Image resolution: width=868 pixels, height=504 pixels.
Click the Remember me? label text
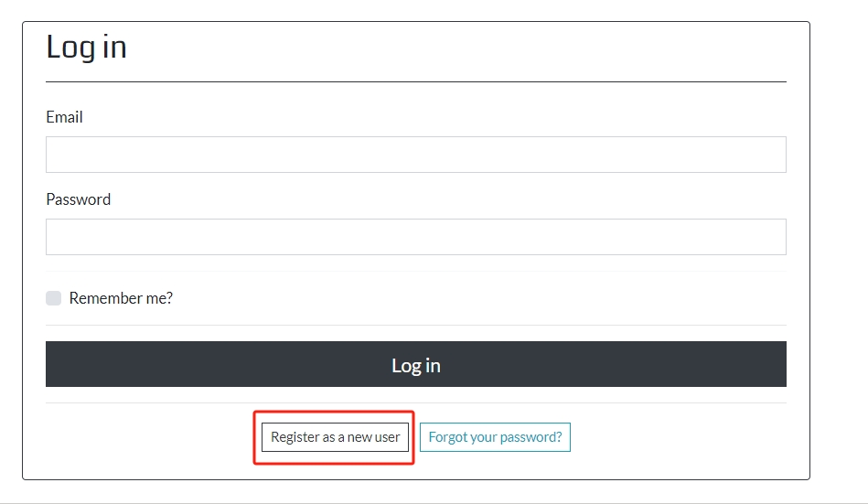coord(121,298)
